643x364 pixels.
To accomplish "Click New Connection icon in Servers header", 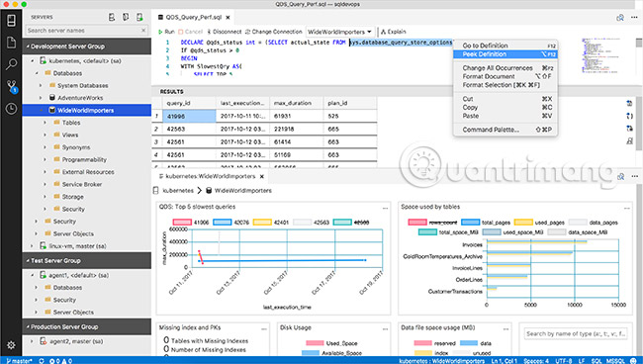I will click(x=112, y=17).
